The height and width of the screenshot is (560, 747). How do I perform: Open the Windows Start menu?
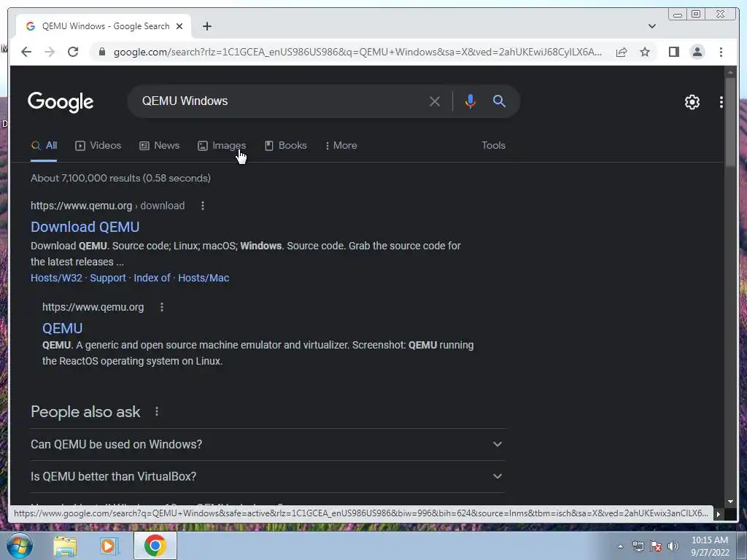click(x=20, y=545)
